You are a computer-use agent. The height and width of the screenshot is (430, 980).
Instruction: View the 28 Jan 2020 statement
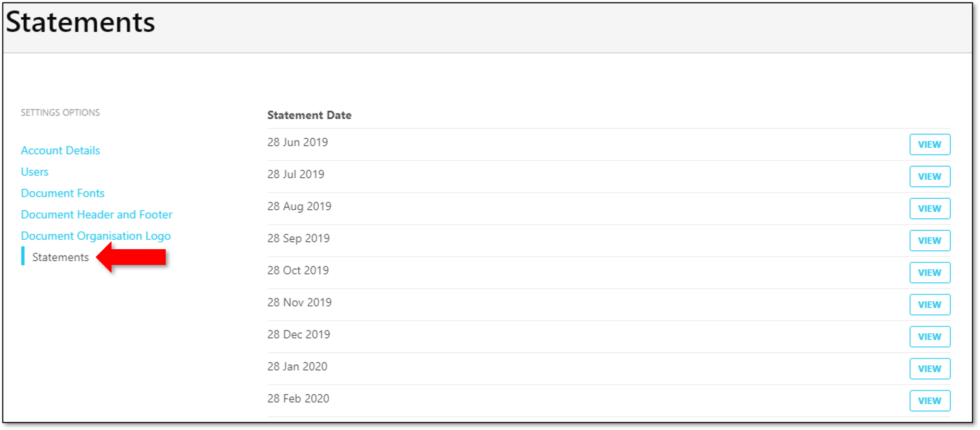pyautogui.click(x=930, y=369)
